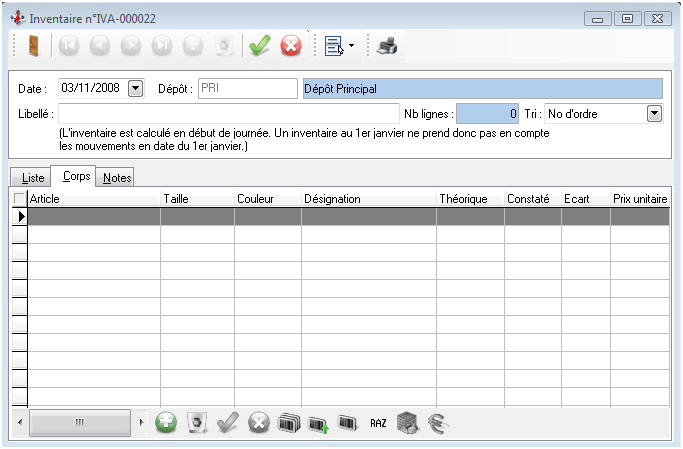This screenshot has width=683, height=449.
Task: Click the Dépôt code field
Action: point(247,88)
